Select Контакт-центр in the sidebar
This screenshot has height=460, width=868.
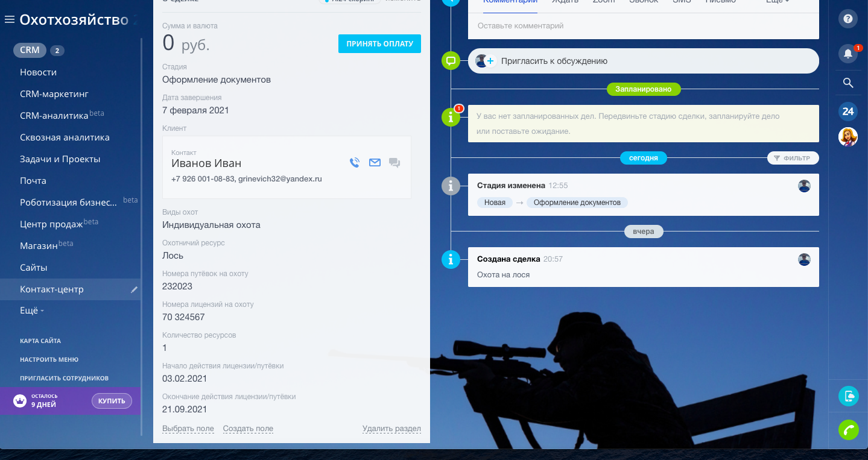click(52, 289)
